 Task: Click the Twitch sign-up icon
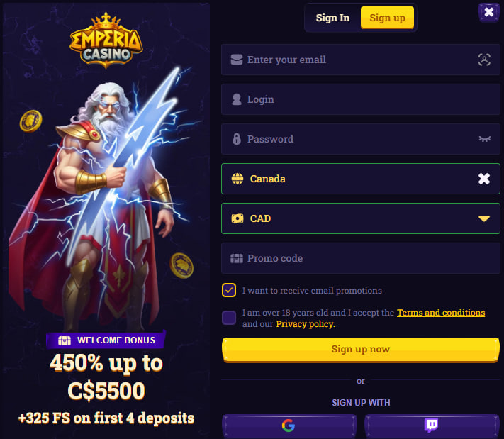click(432, 426)
